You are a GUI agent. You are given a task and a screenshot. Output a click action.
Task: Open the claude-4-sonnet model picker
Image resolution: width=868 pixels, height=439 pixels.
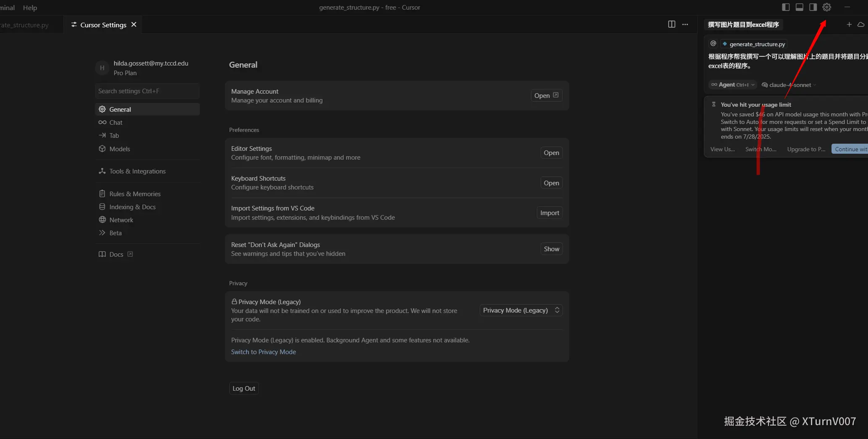pyautogui.click(x=789, y=85)
